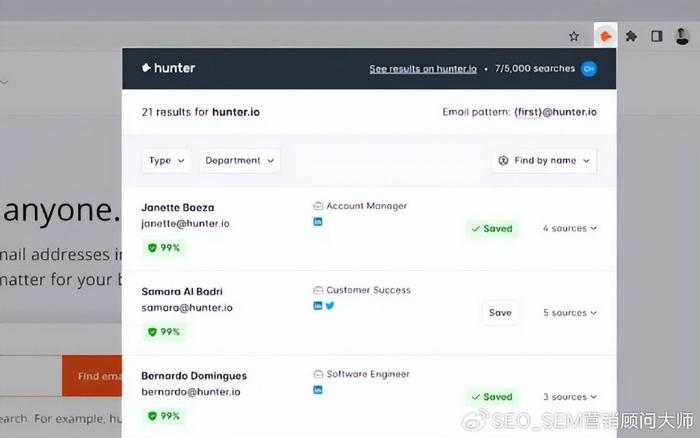
Task: Click briefcase icon beside Account Manager
Action: pos(318,206)
